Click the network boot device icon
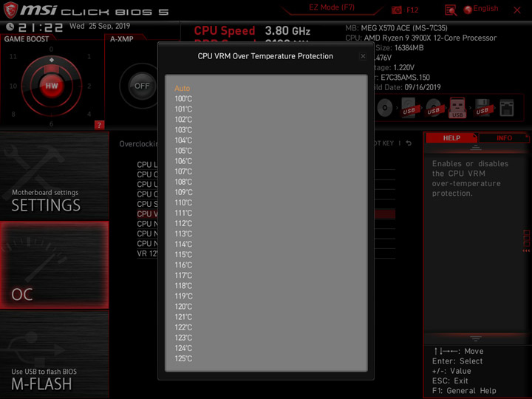 point(507,108)
